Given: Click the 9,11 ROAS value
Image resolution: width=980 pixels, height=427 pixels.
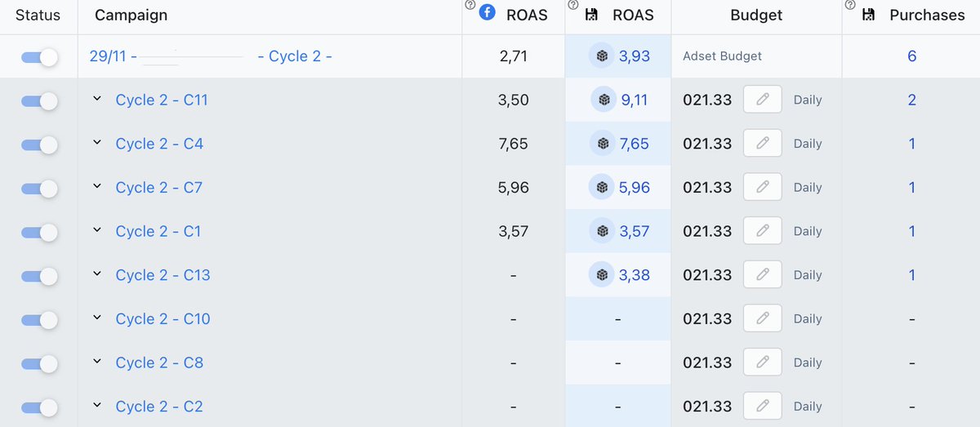Looking at the screenshot, I should tap(634, 100).
